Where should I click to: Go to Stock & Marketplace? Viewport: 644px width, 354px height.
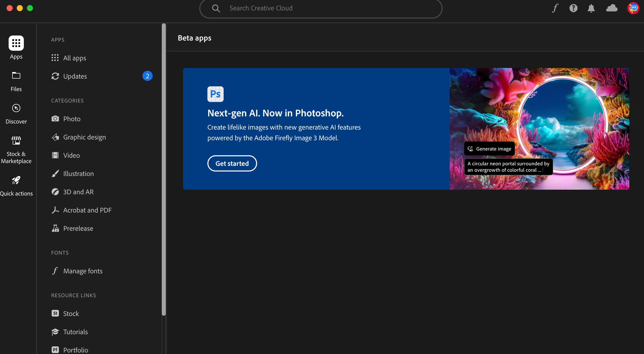point(16,150)
